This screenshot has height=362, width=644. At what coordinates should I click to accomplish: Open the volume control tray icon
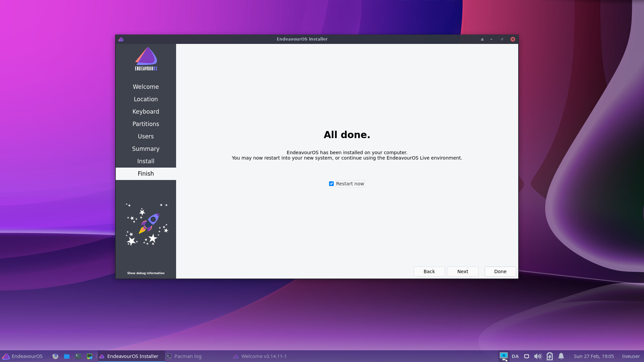point(538,356)
